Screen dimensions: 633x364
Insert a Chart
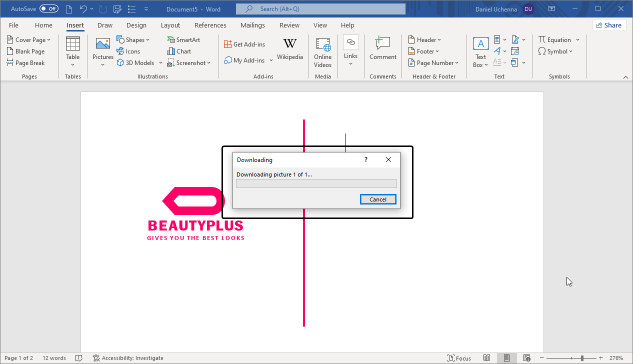tap(179, 51)
